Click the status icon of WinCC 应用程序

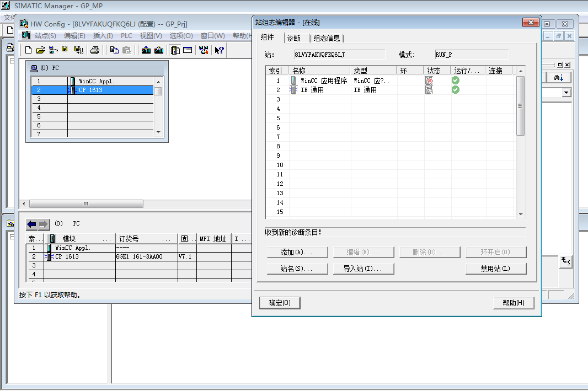(429, 80)
